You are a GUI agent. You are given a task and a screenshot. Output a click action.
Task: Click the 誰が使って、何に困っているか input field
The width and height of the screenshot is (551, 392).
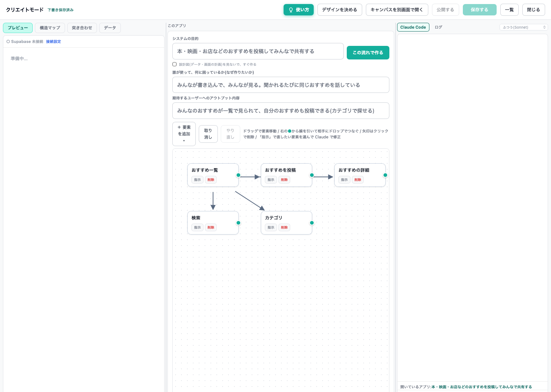point(281,85)
